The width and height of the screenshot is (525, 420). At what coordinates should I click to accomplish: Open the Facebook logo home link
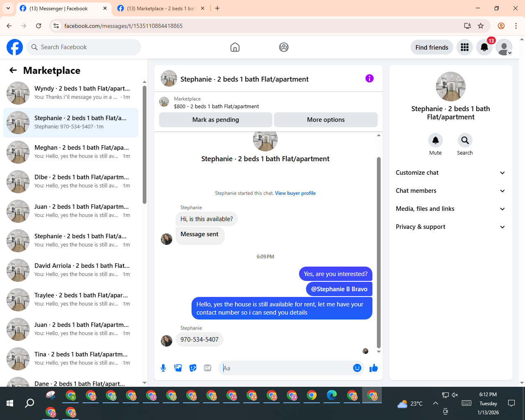(x=15, y=47)
